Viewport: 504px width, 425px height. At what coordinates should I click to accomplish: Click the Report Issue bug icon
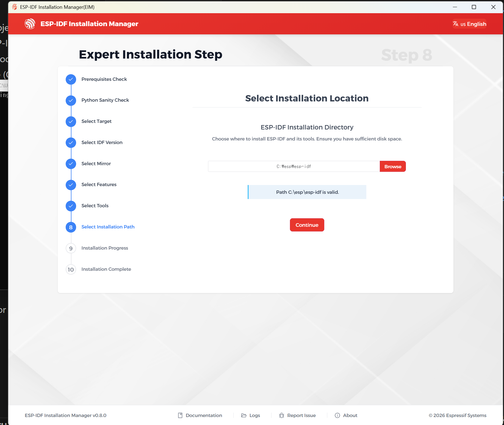[x=282, y=415]
